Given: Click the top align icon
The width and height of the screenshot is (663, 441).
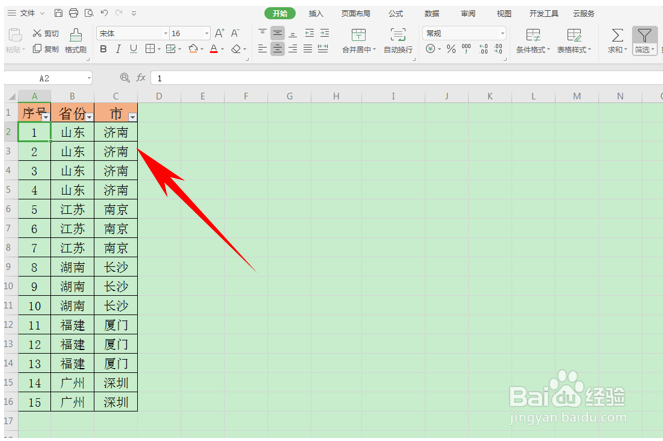Looking at the screenshot, I should pos(262,33).
